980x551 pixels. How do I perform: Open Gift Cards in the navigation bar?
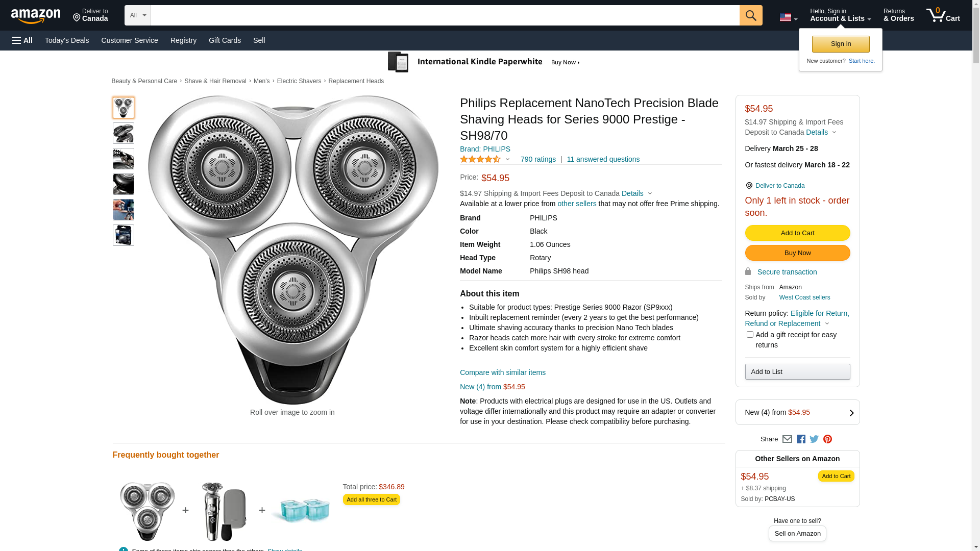(225, 40)
